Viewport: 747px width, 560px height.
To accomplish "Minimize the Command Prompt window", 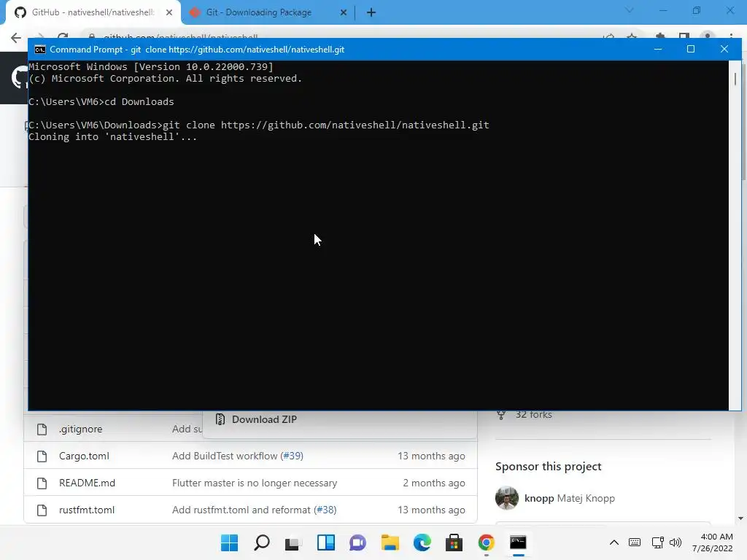I will [658, 49].
